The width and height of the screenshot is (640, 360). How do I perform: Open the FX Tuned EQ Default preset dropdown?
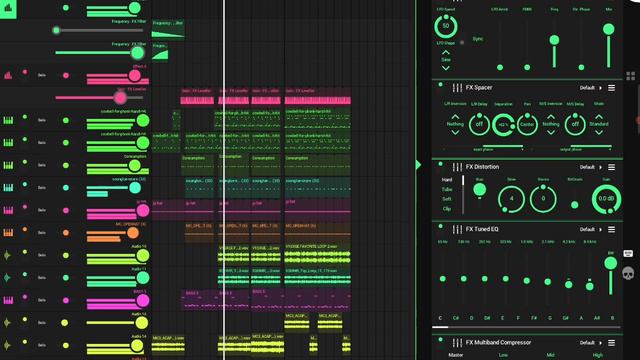tap(591, 229)
